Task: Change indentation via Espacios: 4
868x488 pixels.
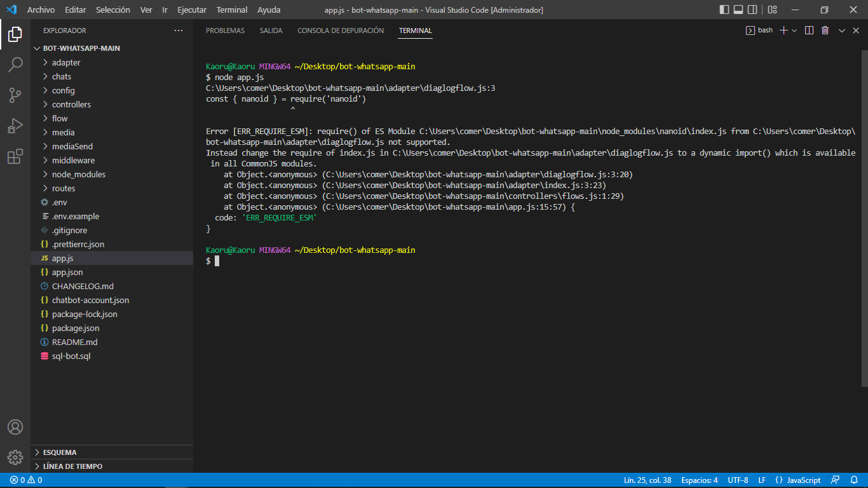Action: [700, 480]
